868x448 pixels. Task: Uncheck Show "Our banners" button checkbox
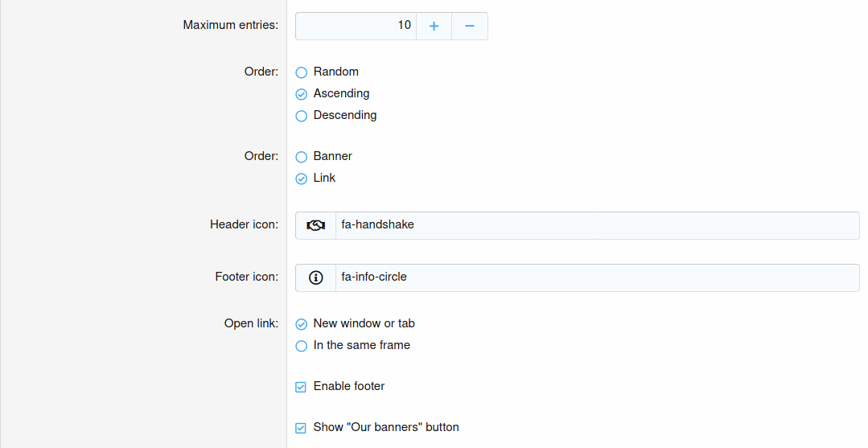click(x=301, y=428)
